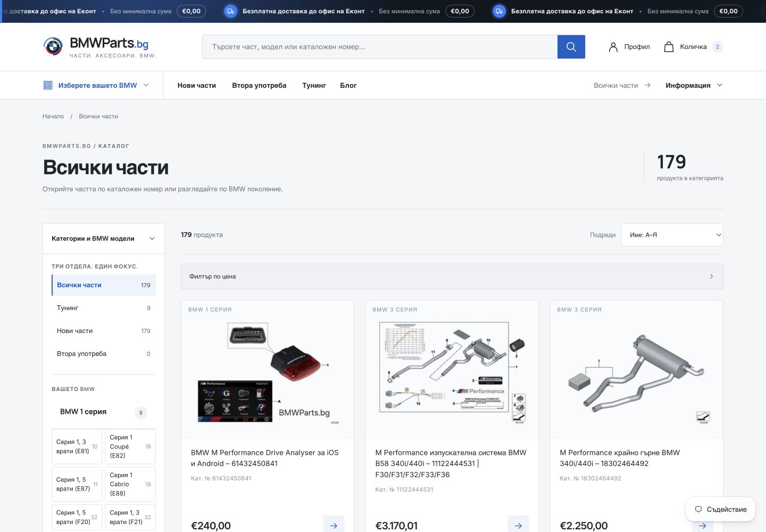The width and height of the screenshot is (766, 532).
Task: Click the arrow button on €3.170,01 product
Action: [x=518, y=526]
